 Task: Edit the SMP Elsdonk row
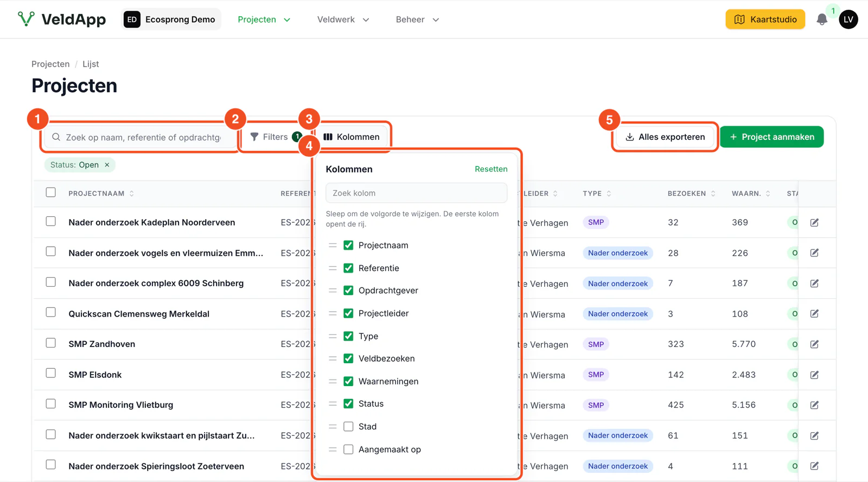[x=814, y=375]
